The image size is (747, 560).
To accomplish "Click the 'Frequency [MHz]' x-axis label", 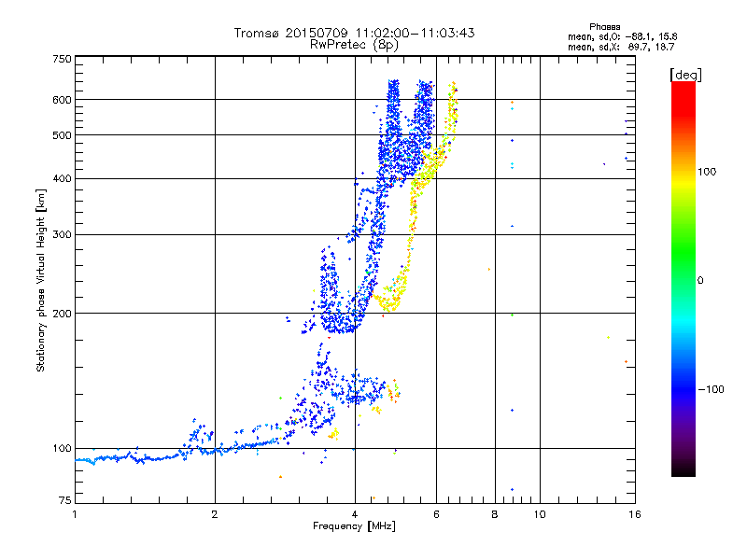I will click(x=354, y=526).
